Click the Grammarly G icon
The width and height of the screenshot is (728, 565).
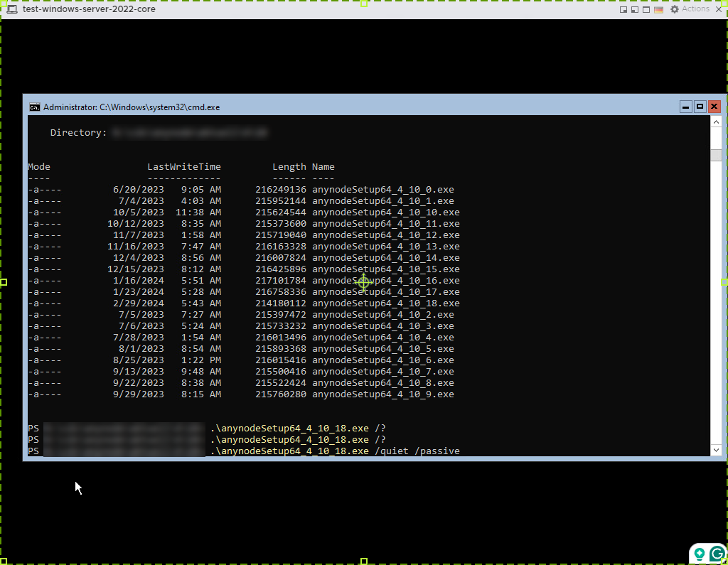coord(717,553)
